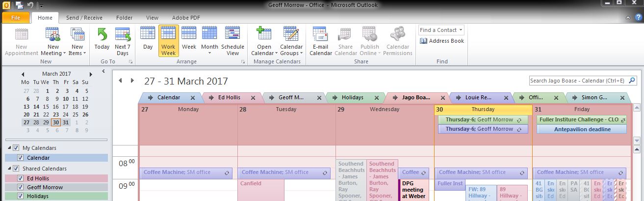
Task: Open Calendar Groups
Action: pos(291,42)
